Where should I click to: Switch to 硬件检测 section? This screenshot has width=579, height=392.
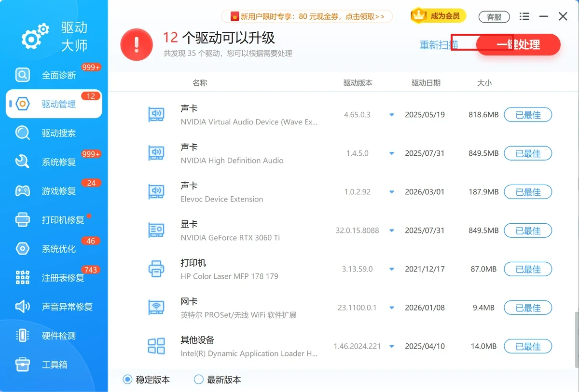click(x=54, y=335)
